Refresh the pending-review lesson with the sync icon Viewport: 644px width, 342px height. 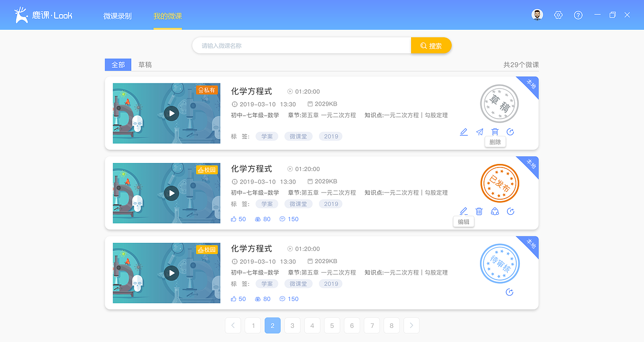pos(509,292)
